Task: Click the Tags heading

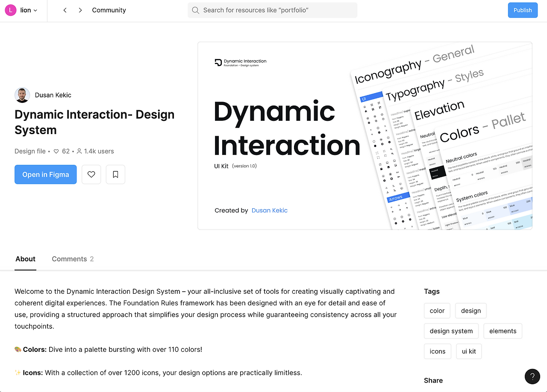Action: [432, 291]
